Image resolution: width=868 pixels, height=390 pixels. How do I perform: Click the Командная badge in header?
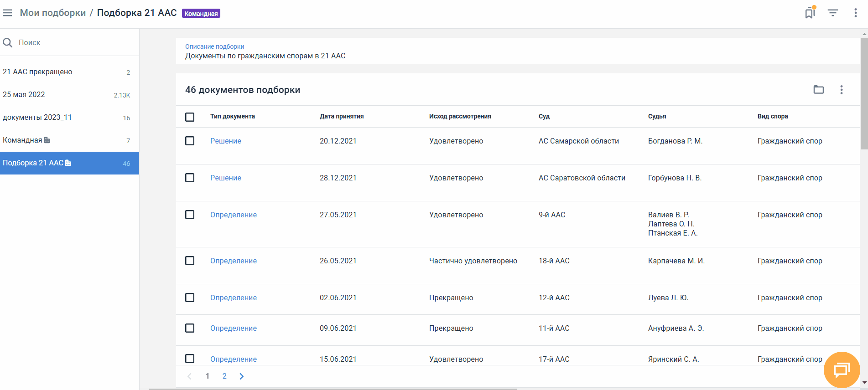pos(201,14)
